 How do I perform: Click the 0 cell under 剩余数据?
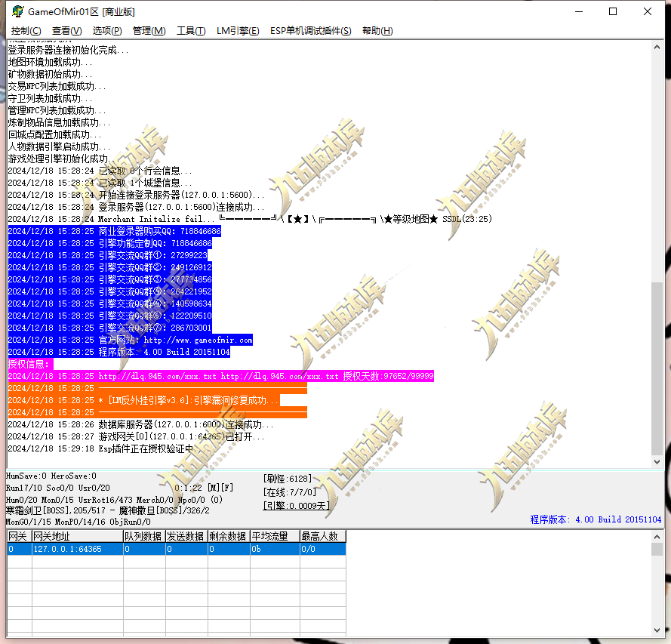tap(229, 549)
